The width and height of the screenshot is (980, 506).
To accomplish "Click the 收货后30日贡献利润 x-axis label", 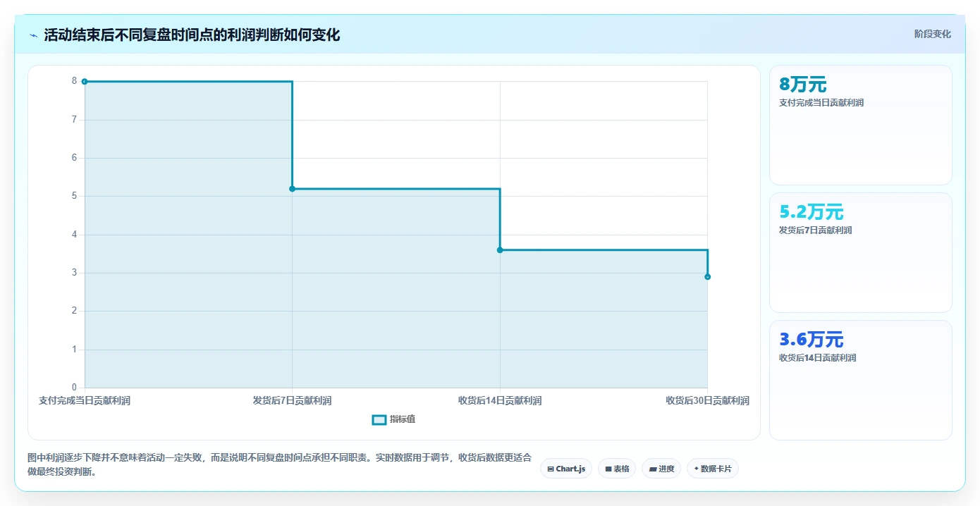I will (x=707, y=401).
